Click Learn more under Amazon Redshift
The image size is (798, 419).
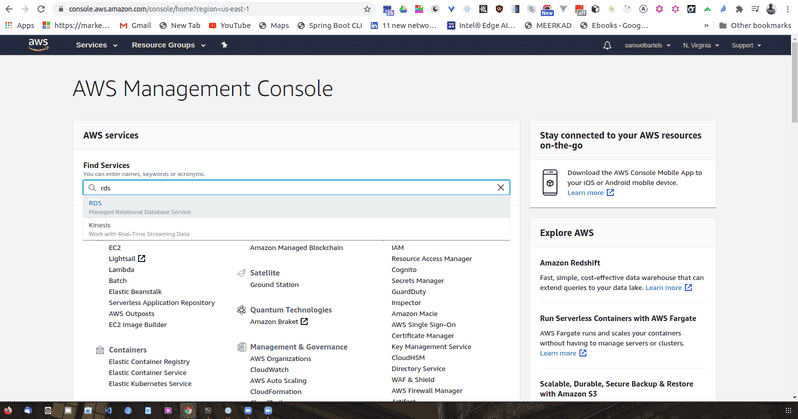(x=668, y=288)
